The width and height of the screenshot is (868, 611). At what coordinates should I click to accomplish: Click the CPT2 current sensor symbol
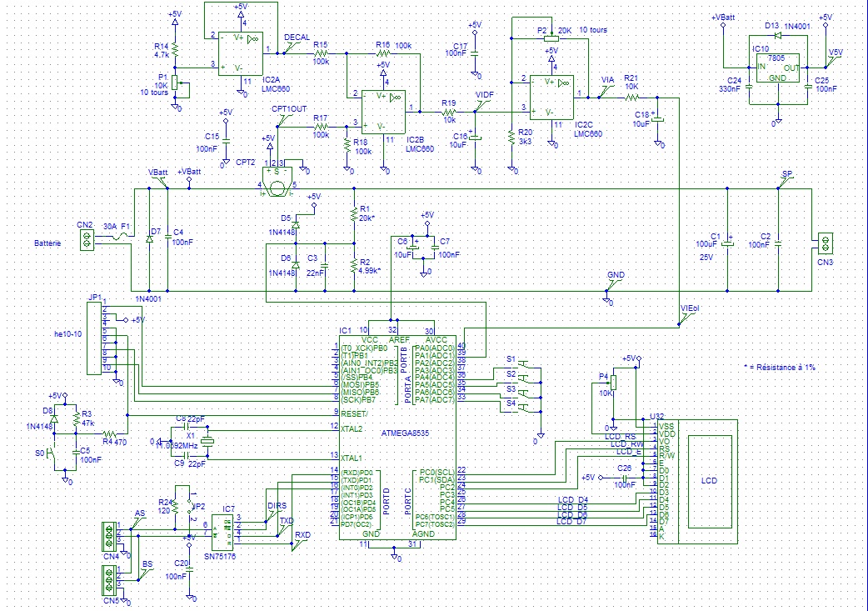click(277, 181)
